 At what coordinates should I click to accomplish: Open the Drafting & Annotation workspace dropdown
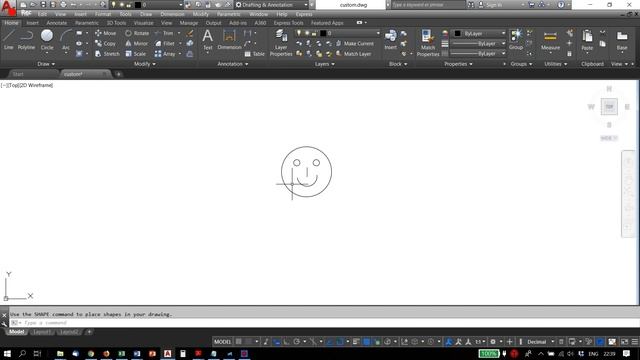[x=271, y=5]
